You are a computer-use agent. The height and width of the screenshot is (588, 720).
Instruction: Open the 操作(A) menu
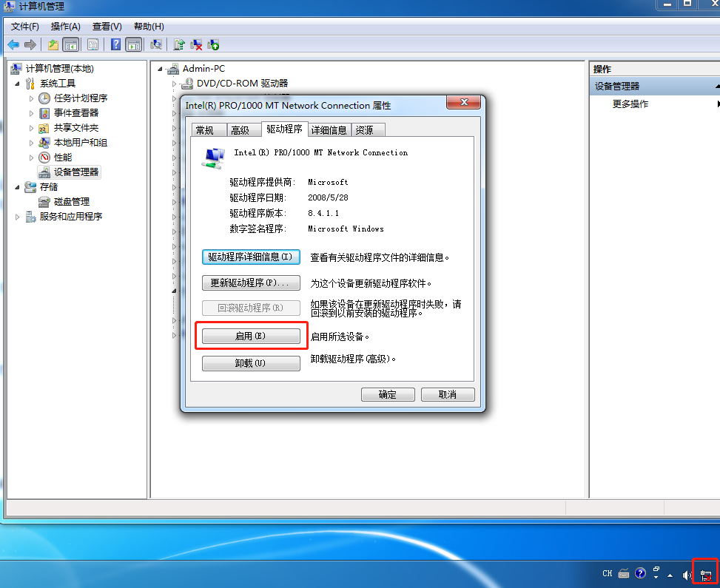pyautogui.click(x=65, y=27)
